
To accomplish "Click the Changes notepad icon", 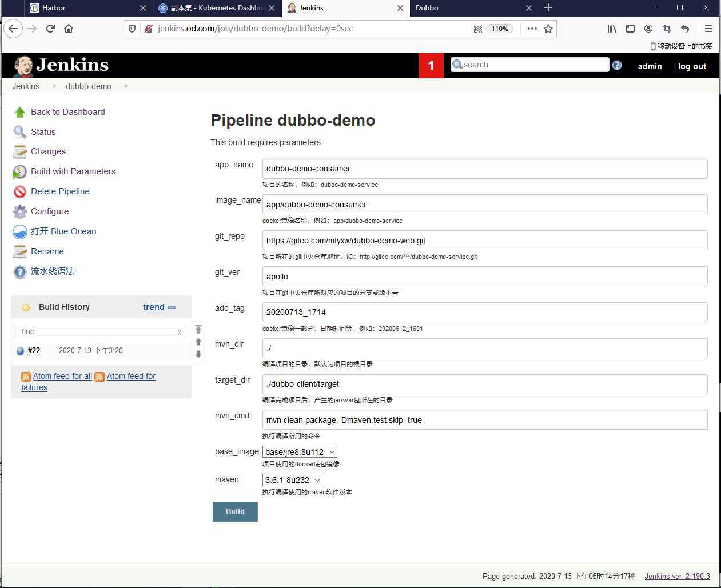I will tap(20, 151).
